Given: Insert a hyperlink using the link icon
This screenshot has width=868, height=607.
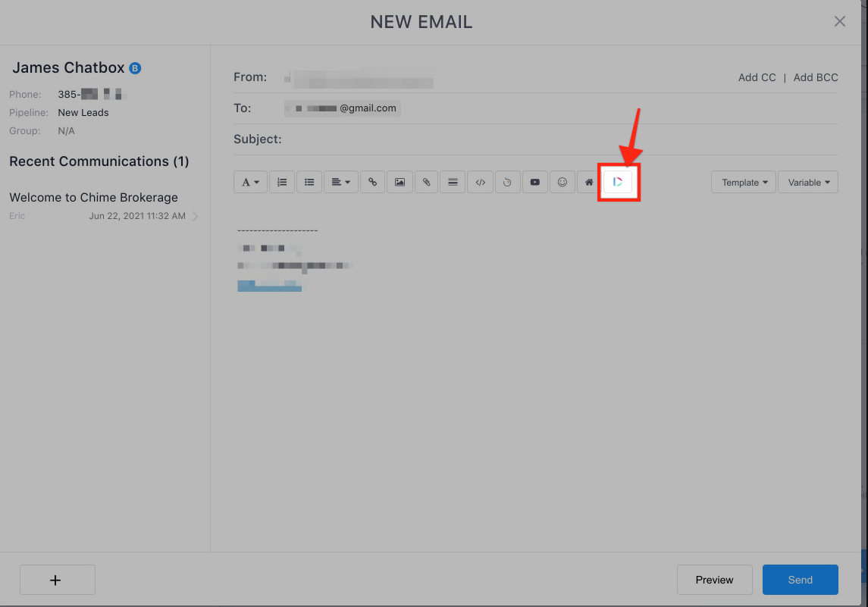Looking at the screenshot, I should click(x=372, y=182).
